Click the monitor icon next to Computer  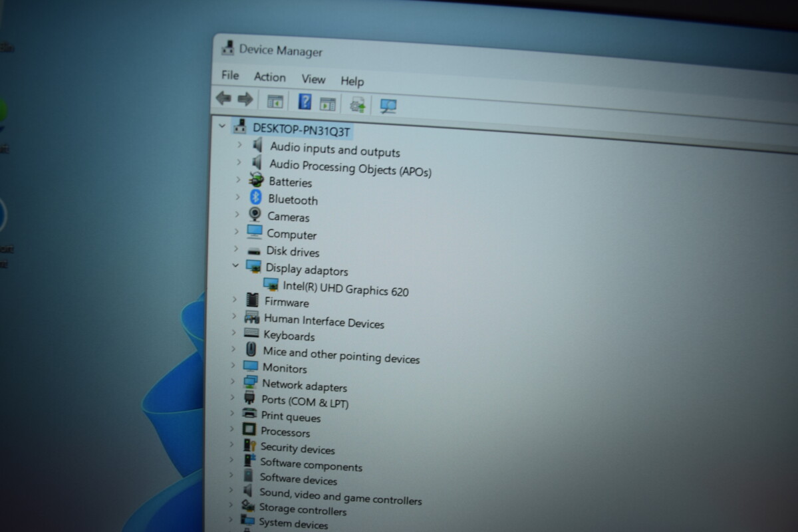pyautogui.click(x=255, y=232)
